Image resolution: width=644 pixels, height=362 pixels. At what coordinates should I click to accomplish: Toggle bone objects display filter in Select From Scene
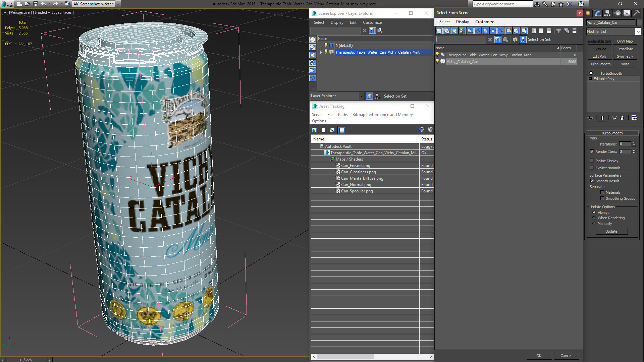[501, 31]
